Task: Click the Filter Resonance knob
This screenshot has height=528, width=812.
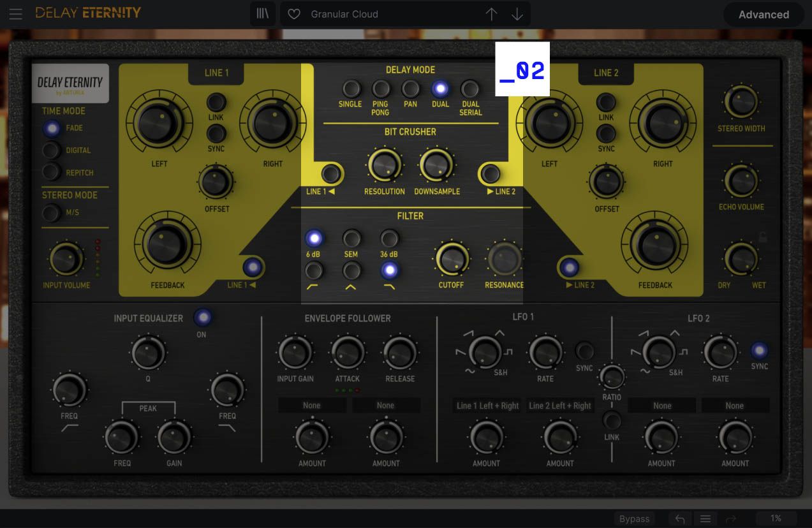Action: click(x=505, y=259)
